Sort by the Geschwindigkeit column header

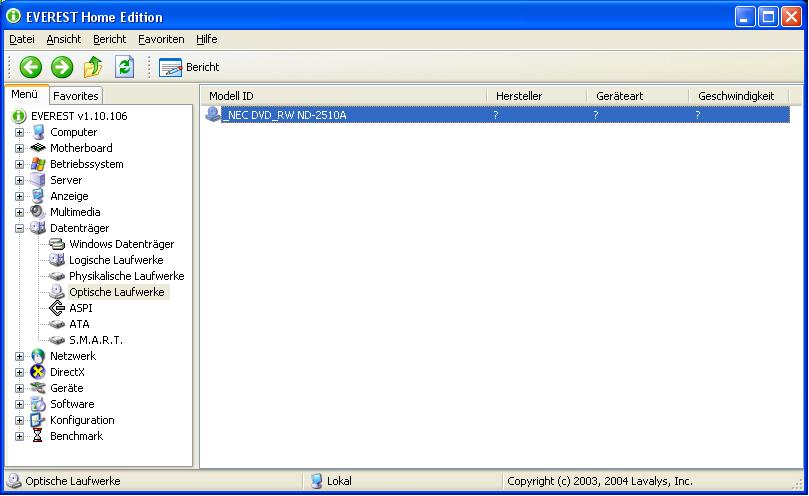[739, 96]
